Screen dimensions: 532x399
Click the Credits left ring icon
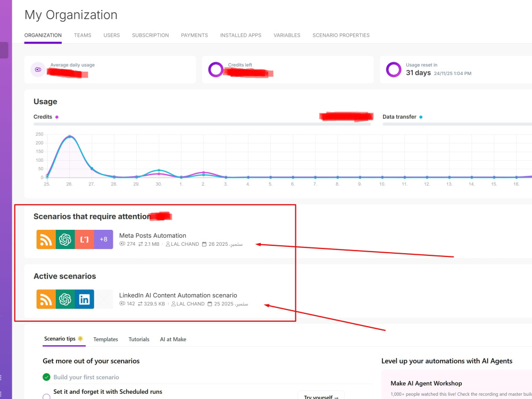(216, 70)
